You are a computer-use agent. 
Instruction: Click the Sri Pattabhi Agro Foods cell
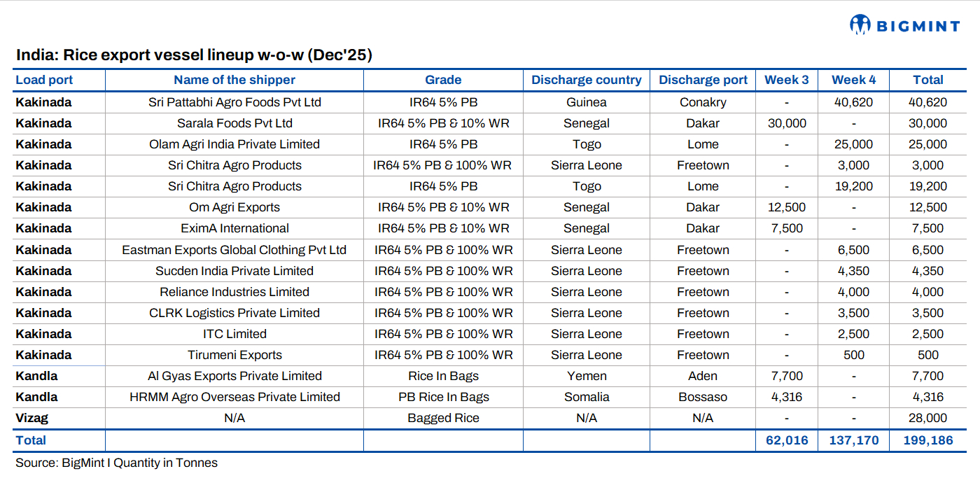(234, 102)
